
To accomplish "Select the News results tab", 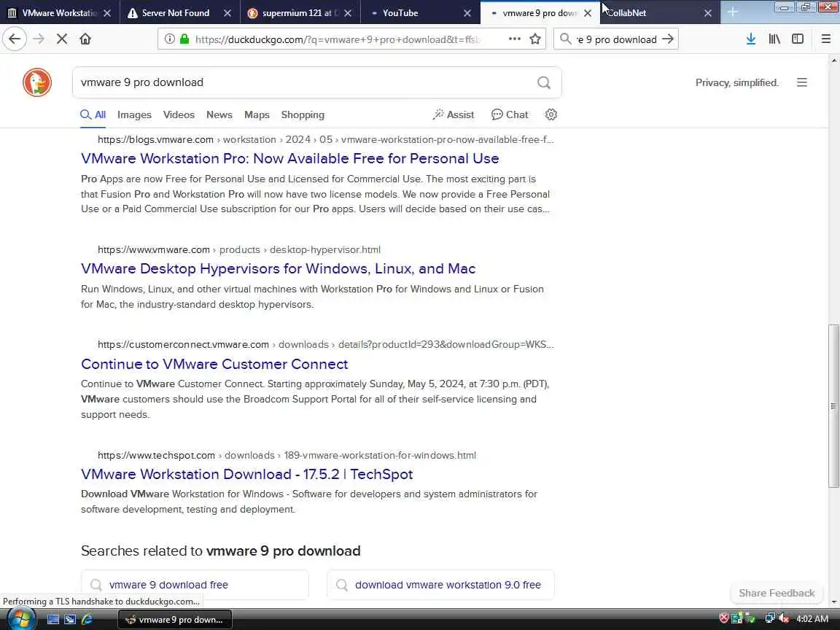I will tap(219, 114).
